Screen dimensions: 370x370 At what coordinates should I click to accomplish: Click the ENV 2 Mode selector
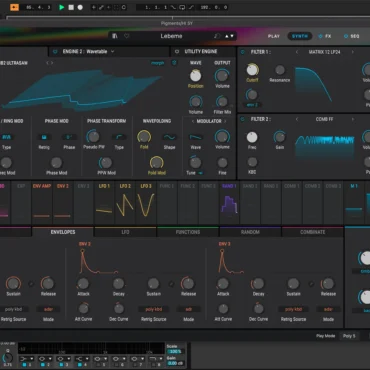pyautogui.click(x=188, y=309)
